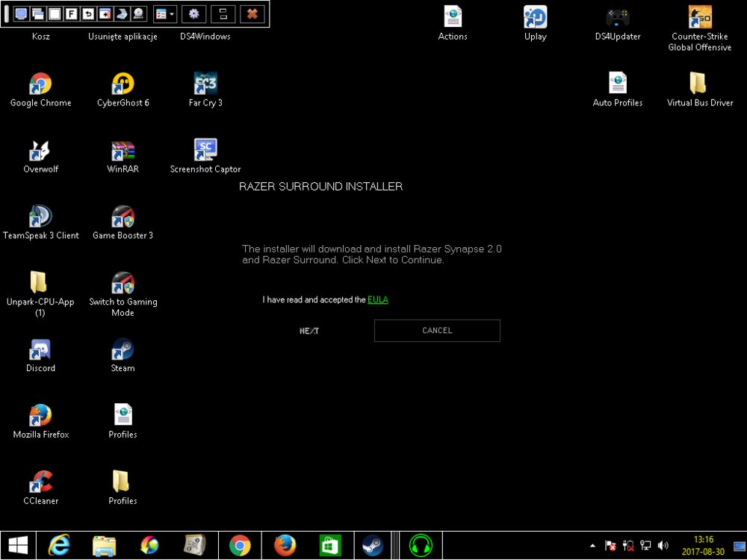This screenshot has width=747, height=560.
Task: Select the DS4Updater gamepad icon
Action: (618, 23)
